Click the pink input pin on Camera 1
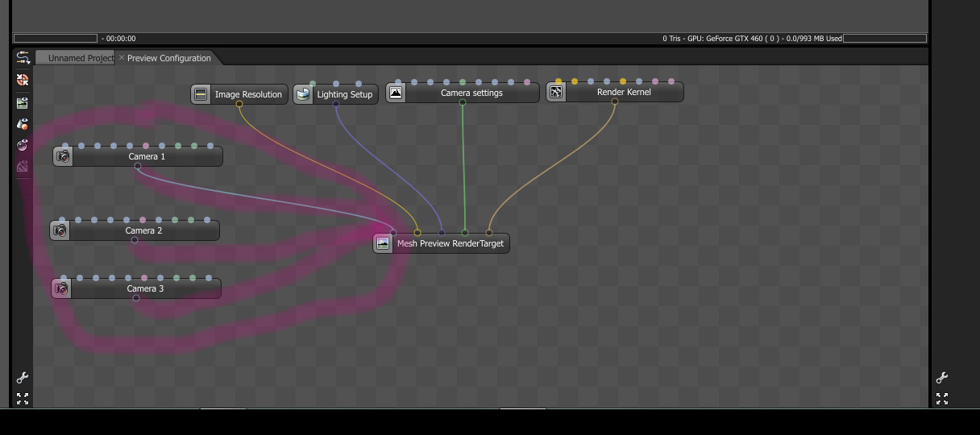Viewport: 980px width, 435px height. [x=146, y=146]
